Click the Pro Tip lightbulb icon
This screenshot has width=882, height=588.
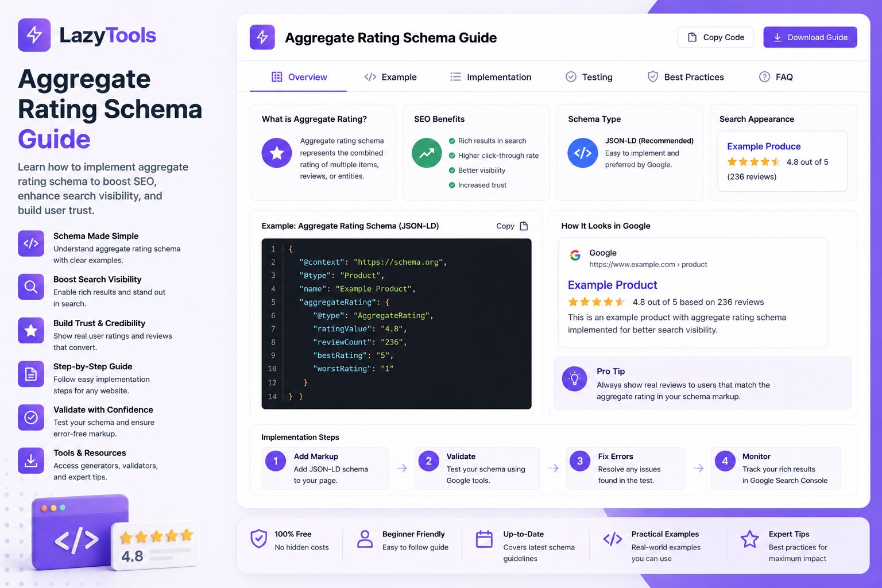(x=574, y=379)
